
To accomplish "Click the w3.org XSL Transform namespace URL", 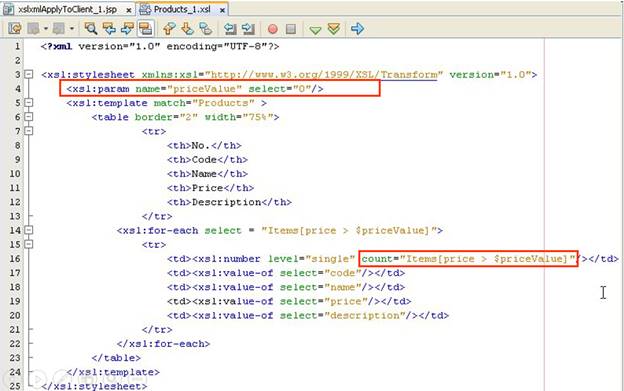I will [324, 74].
